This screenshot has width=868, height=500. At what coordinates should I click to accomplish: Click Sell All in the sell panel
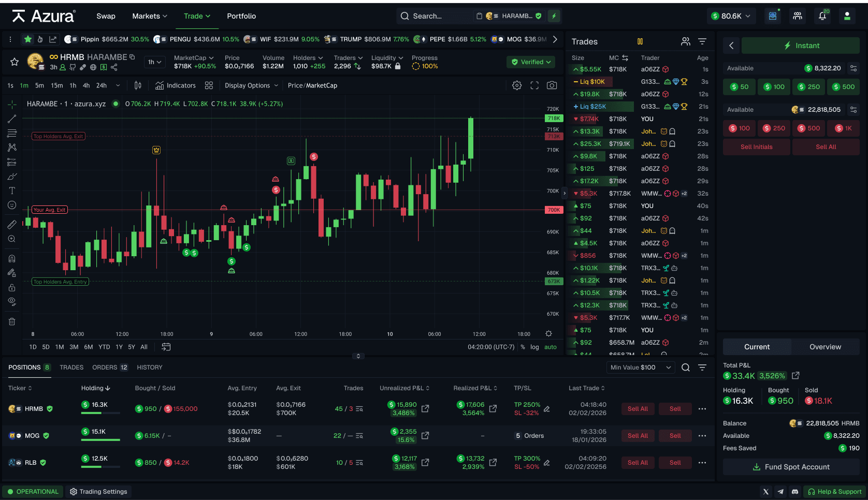click(826, 147)
